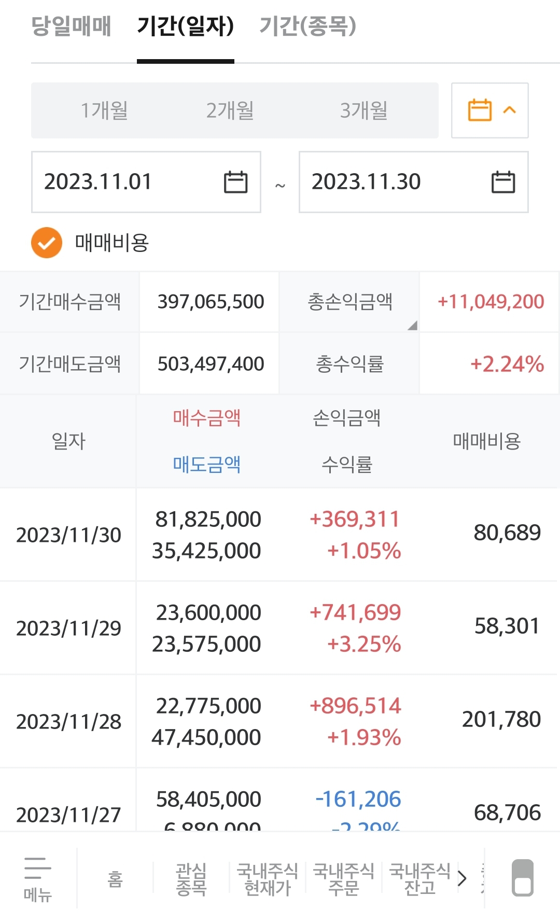Select the 1개월 period button

point(104,110)
